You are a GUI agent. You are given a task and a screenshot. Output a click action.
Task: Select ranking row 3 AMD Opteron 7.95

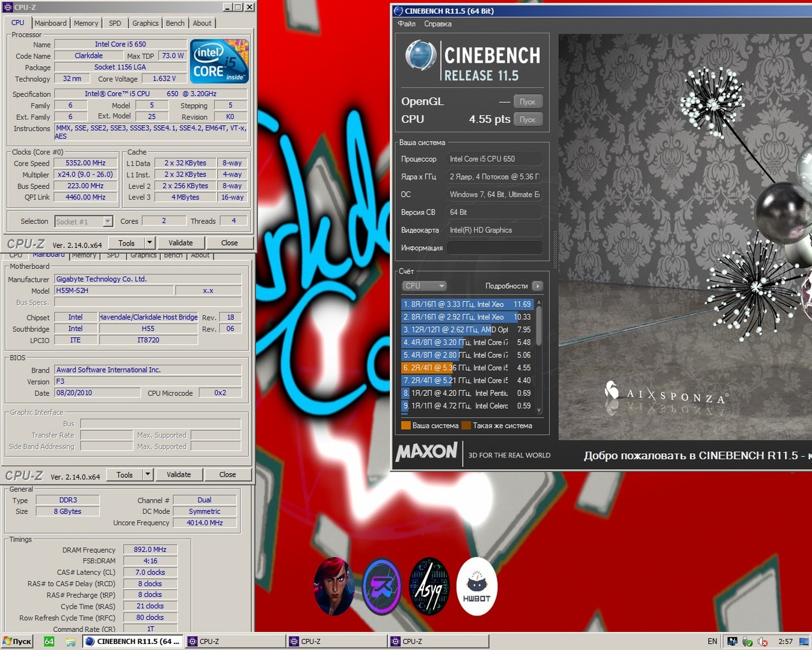(x=467, y=330)
